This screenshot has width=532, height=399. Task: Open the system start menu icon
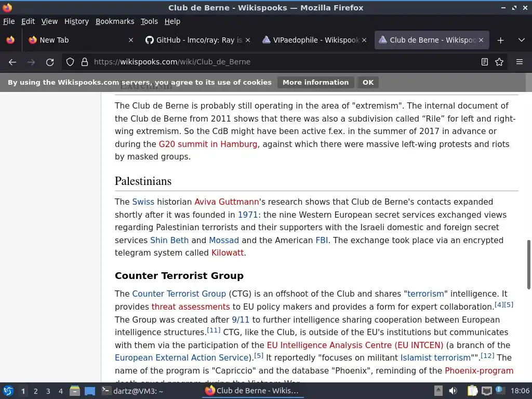8,391
